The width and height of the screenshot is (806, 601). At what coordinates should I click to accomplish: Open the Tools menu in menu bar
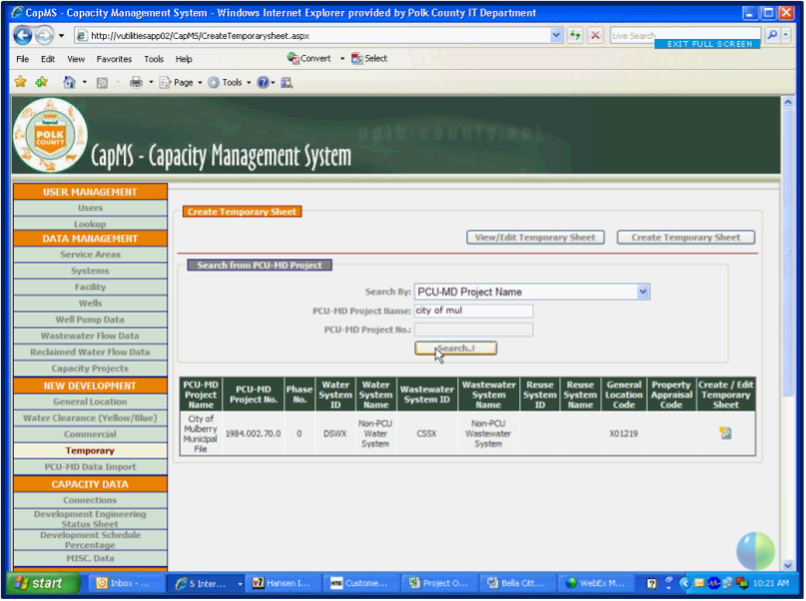point(153,59)
